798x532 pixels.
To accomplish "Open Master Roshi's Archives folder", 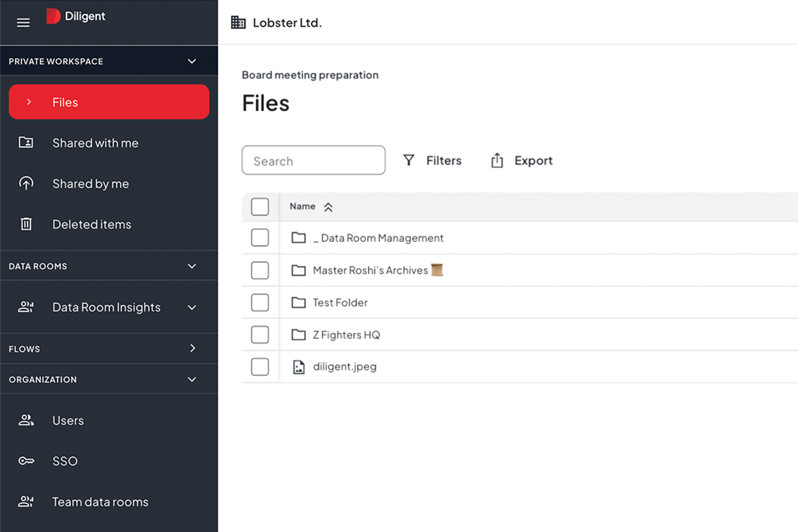I will pos(370,270).
